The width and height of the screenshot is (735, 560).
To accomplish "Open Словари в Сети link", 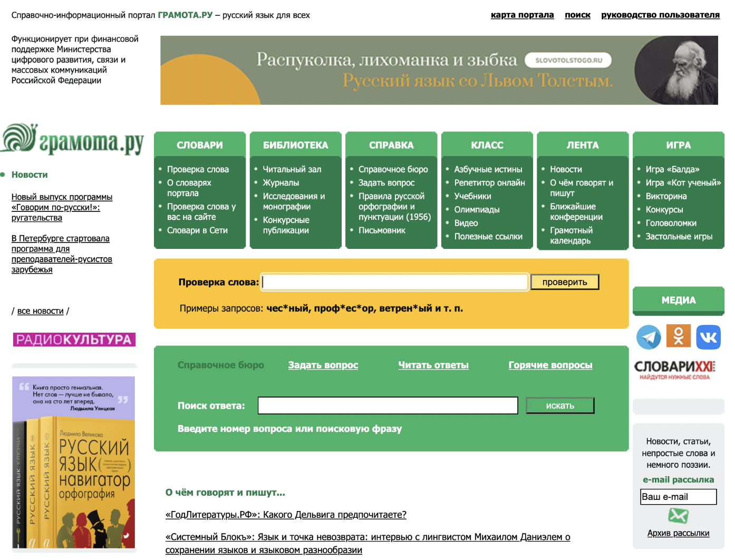I will 197,230.
